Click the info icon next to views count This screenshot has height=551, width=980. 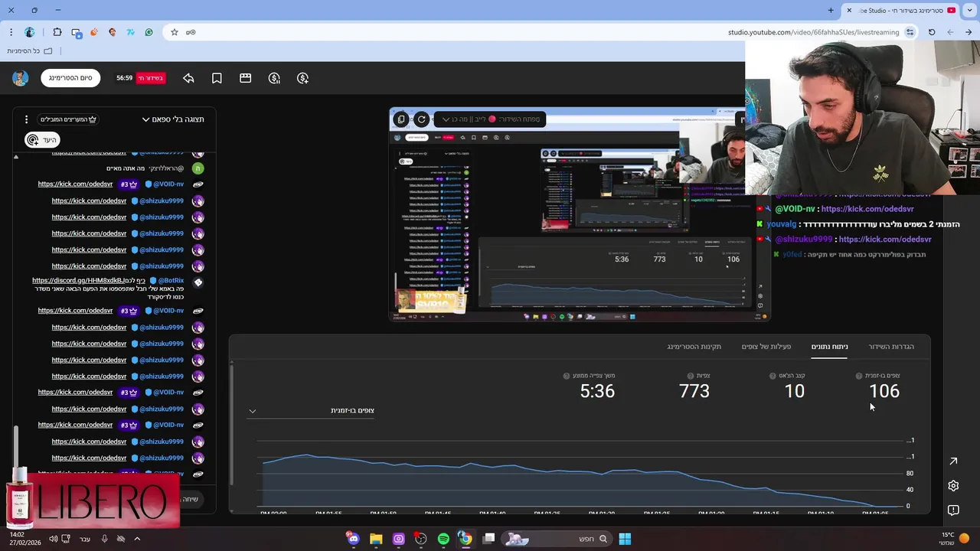click(691, 376)
